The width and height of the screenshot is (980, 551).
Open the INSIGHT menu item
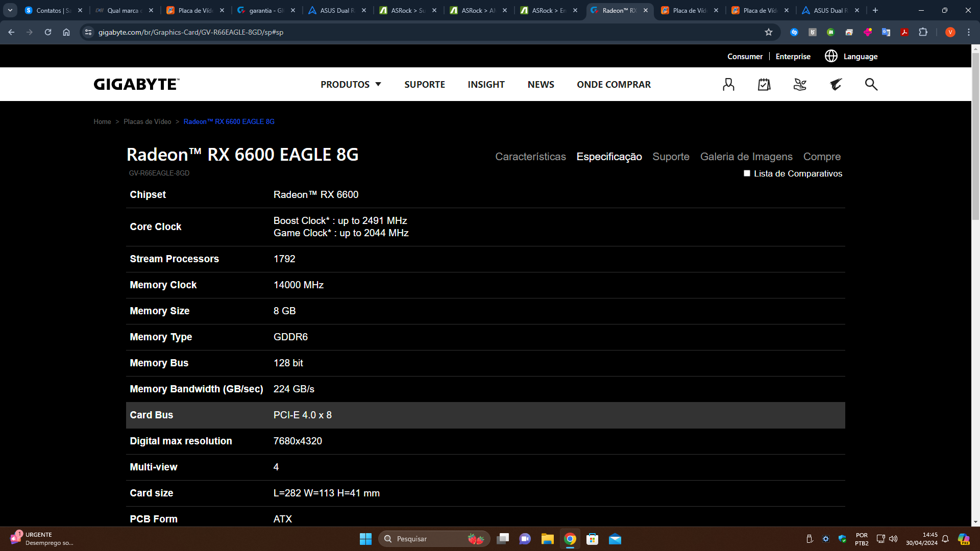click(x=486, y=84)
